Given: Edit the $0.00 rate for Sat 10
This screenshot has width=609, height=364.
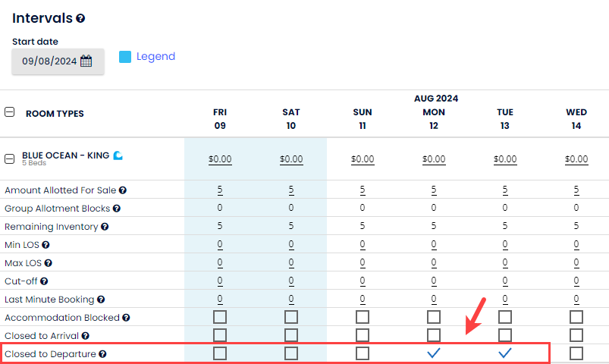Looking at the screenshot, I should [291, 159].
